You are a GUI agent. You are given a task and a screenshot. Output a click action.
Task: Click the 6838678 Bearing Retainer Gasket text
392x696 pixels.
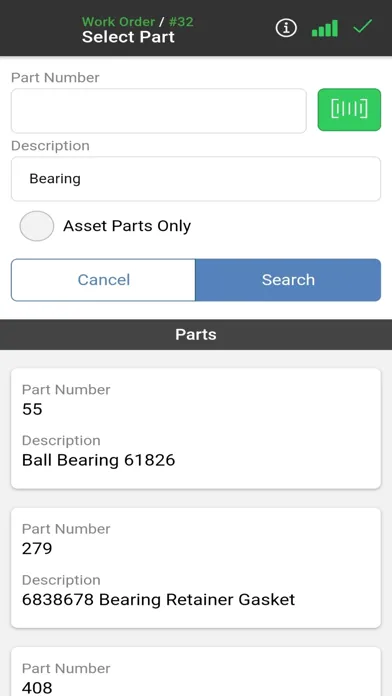coord(158,600)
